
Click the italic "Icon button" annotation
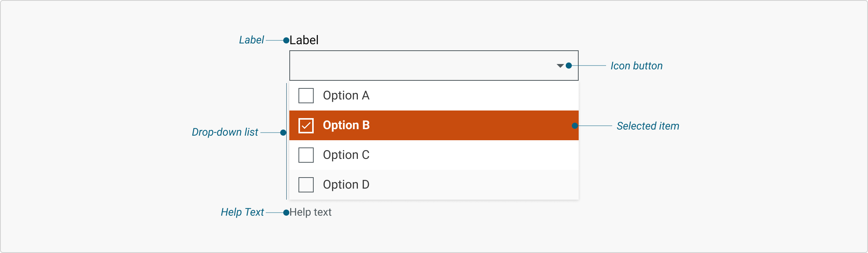pos(637,66)
